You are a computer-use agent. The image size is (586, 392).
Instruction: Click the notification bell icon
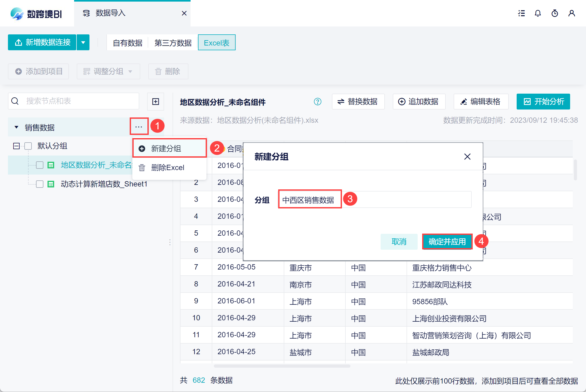[538, 13]
